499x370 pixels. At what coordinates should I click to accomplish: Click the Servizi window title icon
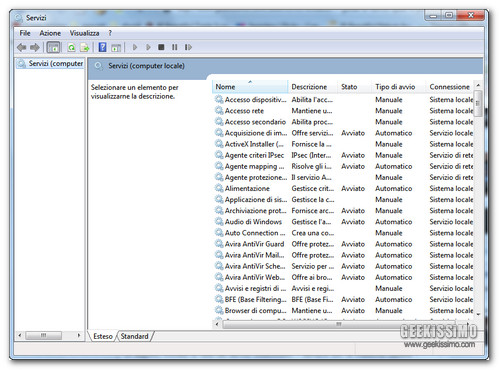[x=18, y=18]
